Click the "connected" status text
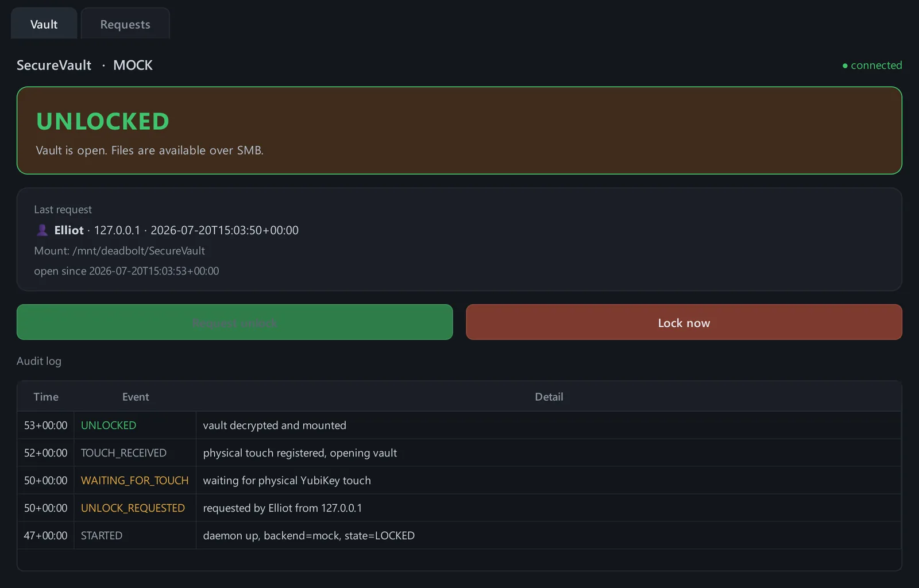This screenshot has height=588, width=919. [x=876, y=65]
